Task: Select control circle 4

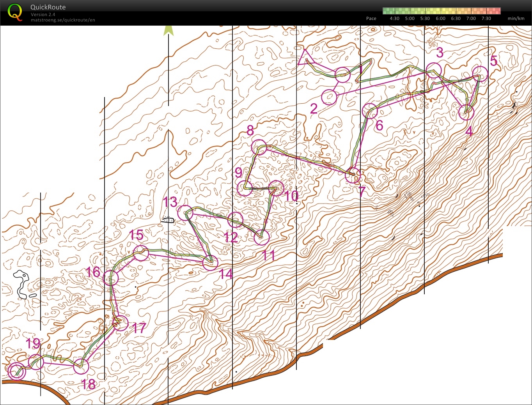Action: tap(466, 113)
